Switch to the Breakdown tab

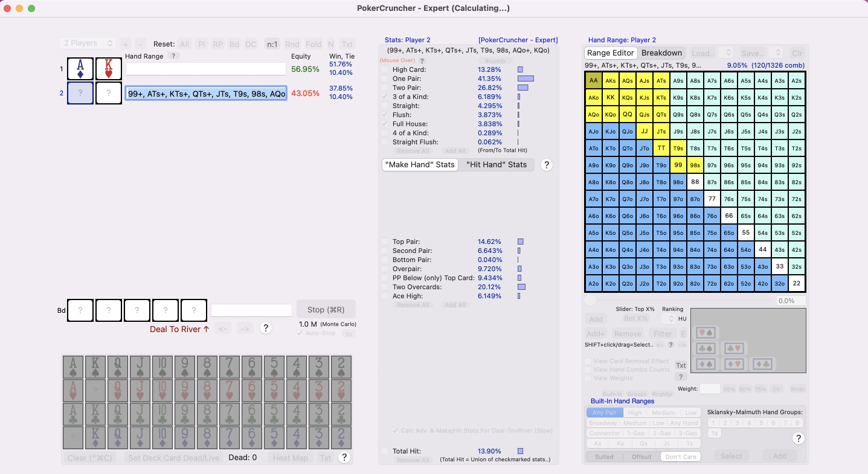point(662,53)
